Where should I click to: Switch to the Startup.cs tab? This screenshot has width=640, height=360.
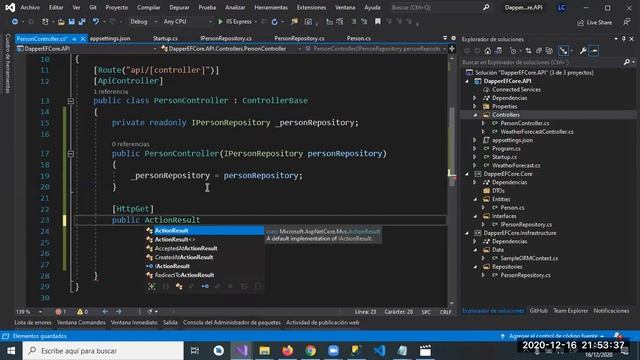coord(165,38)
